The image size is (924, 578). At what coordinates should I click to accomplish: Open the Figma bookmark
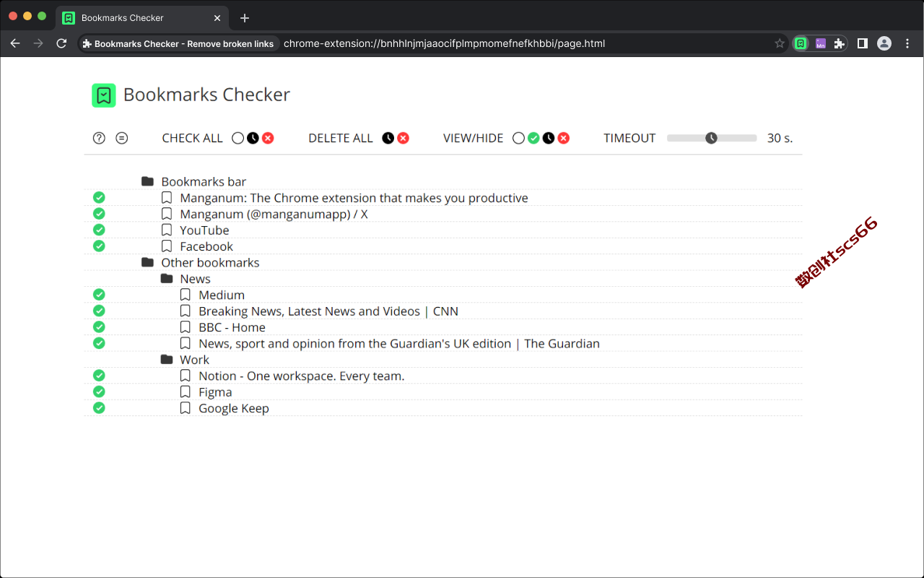(215, 392)
